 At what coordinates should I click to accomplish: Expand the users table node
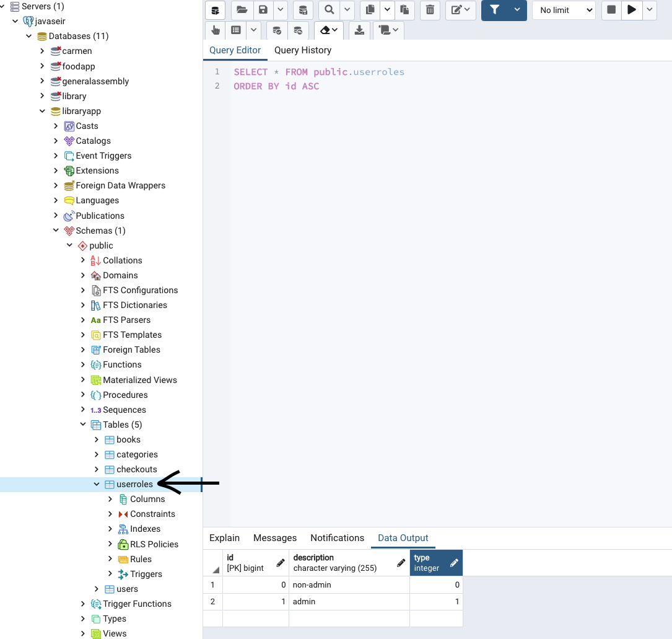97,589
